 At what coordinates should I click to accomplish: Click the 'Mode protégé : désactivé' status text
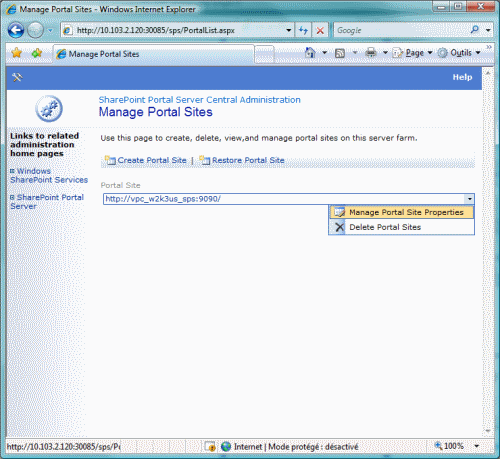(x=313, y=446)
